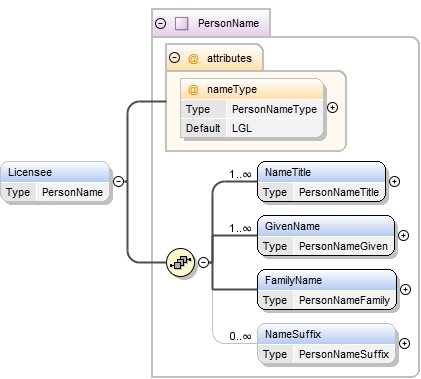Click the GivenName 1..∞ cardinality label
This screenshot has width=421, height=379.
240,228
